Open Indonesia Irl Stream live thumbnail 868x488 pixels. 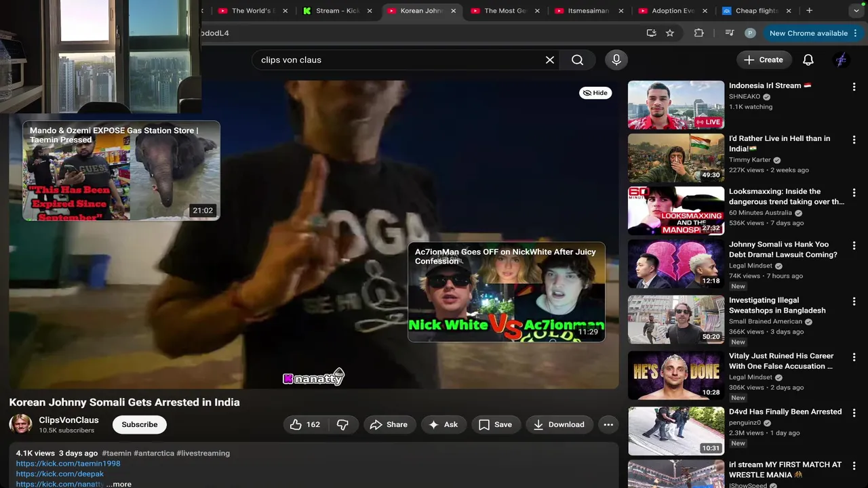pos(676,105)
